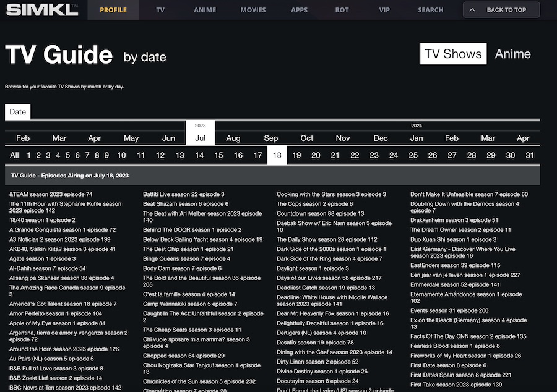Open the ANIME nav menu
This screenshot has width=557, height=392.
click(205, 10)
